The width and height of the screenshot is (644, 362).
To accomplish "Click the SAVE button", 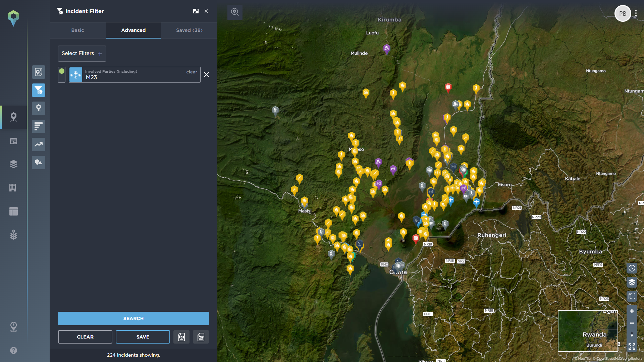I will (143, 337).
